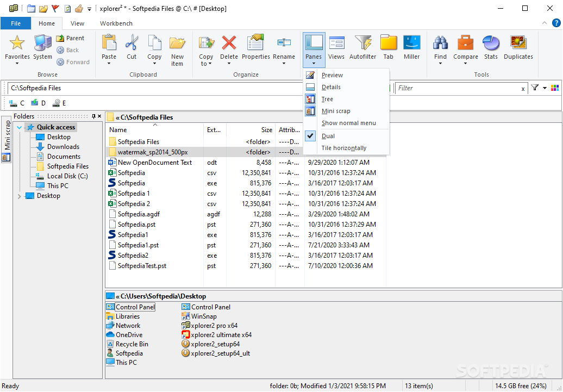Select the Home ribbon tab
Viewport: 563px width, 392px height.
pos(47,23)
